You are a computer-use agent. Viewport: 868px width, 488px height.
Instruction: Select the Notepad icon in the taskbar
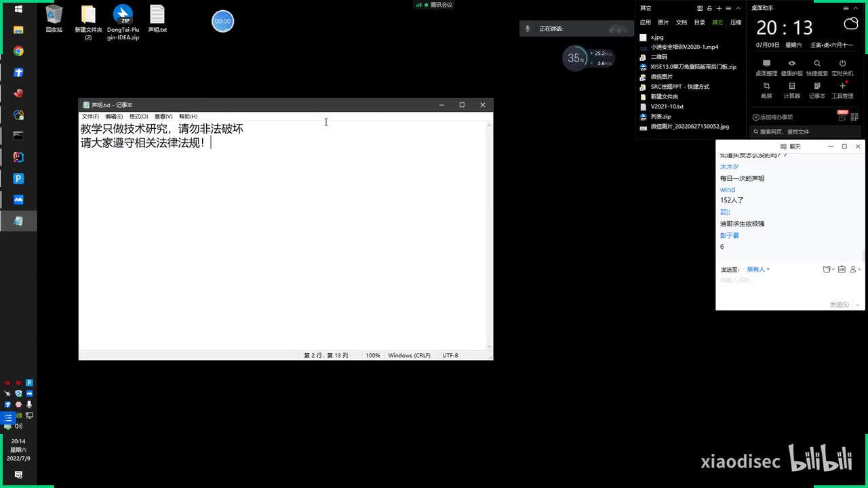pyautogui.click(x=18, y=221)
